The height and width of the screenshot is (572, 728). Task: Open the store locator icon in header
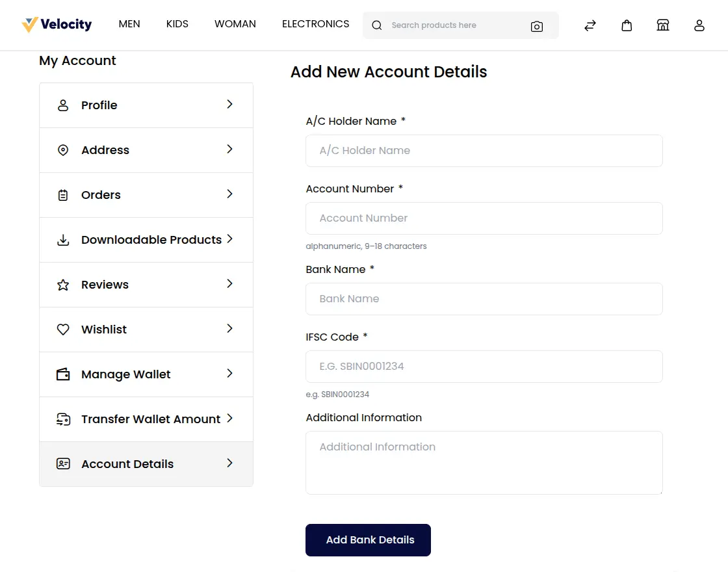663,25
